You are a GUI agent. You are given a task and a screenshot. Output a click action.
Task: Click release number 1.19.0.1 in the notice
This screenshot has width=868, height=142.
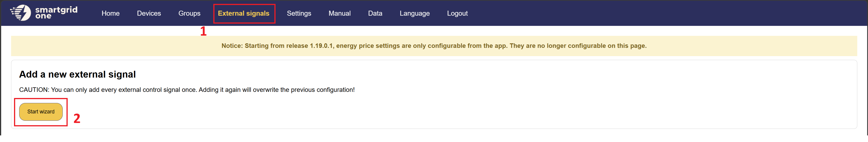click(321, 46)
